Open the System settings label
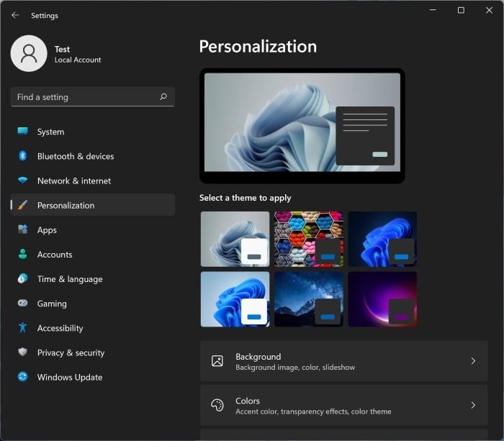 click(x=50, y=132)
